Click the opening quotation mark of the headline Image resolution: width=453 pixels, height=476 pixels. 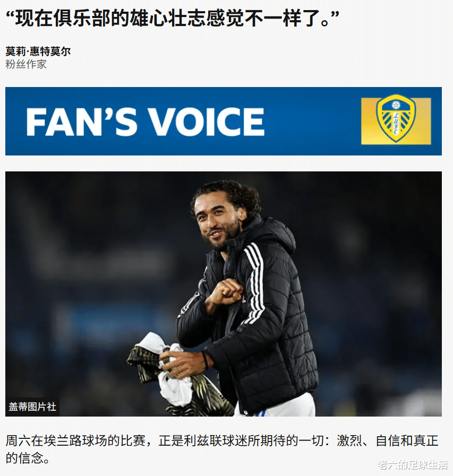[10, 15]
